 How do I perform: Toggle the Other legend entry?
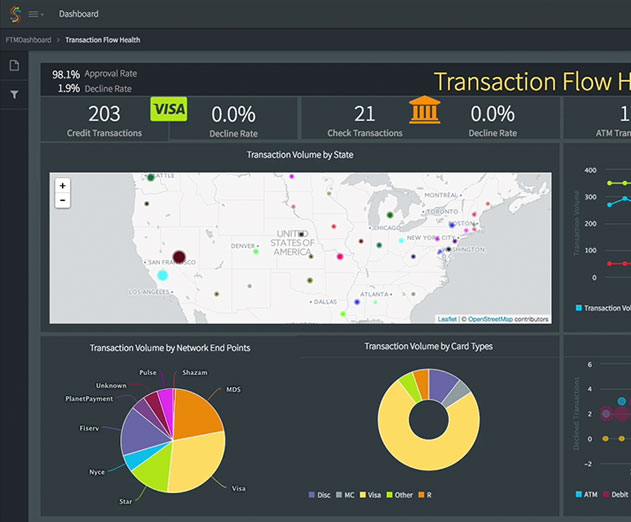(399, 495)
